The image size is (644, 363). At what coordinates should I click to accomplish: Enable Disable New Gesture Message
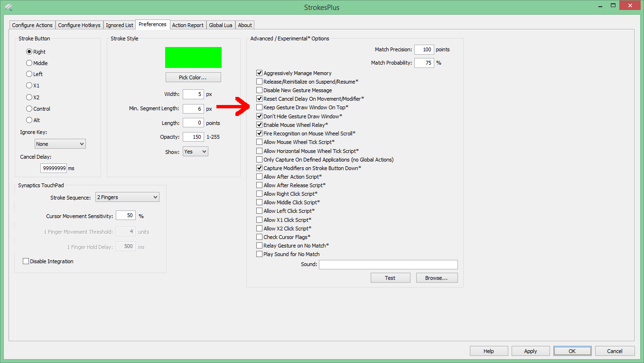pos(260,90)
